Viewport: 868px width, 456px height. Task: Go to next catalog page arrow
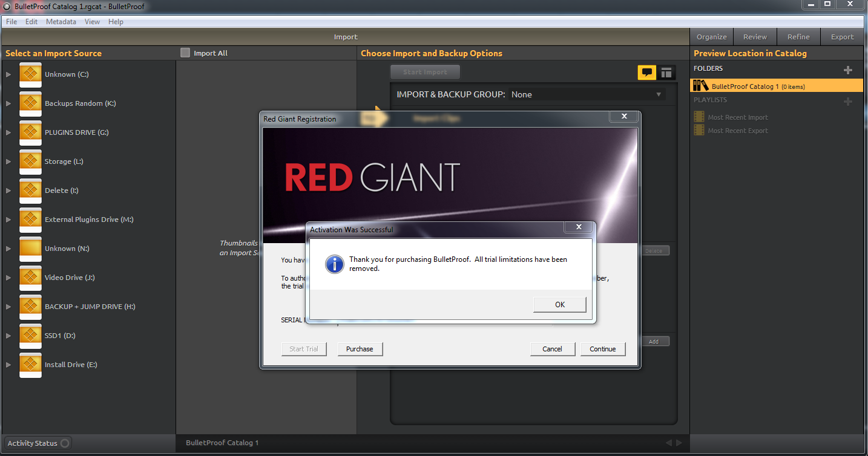(x=679, y=443)
